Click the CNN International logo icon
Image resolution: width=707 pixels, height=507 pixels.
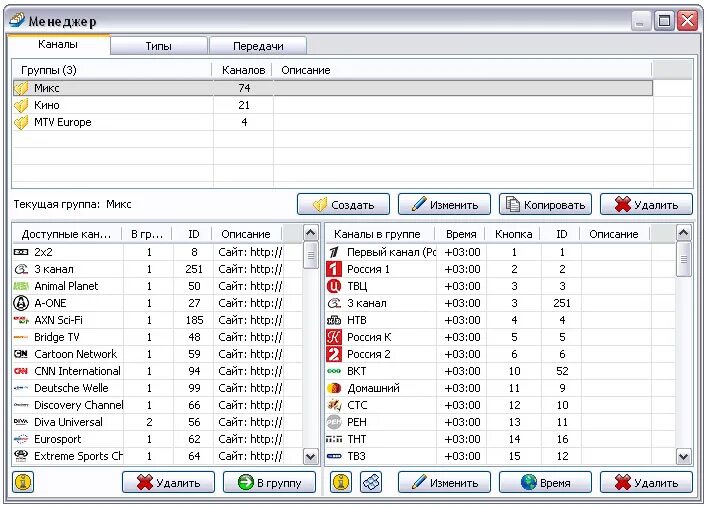pos(21,371)
